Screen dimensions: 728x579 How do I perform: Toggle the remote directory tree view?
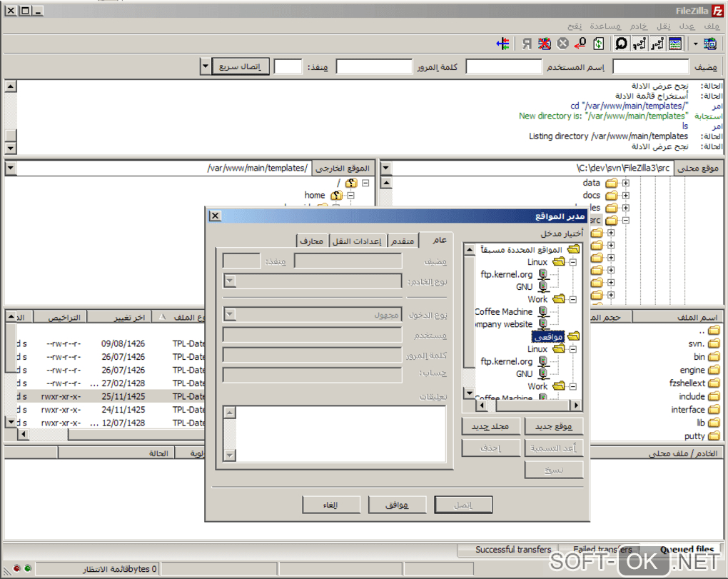(x=639, y=44)
